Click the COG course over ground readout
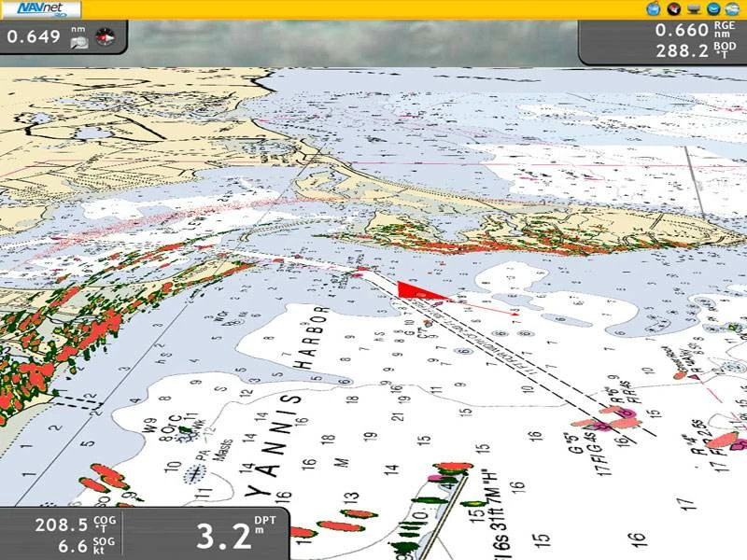This screenshot has width=747, height=560. point(61,525)
